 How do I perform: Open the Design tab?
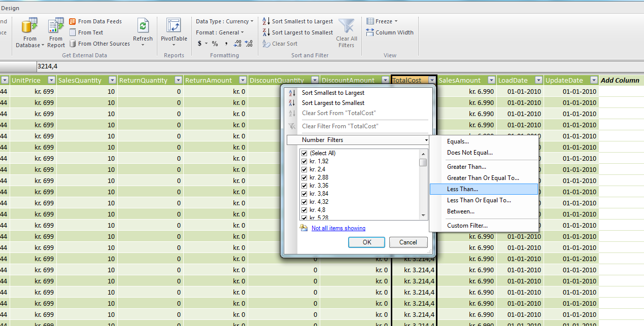coord(10,8)
